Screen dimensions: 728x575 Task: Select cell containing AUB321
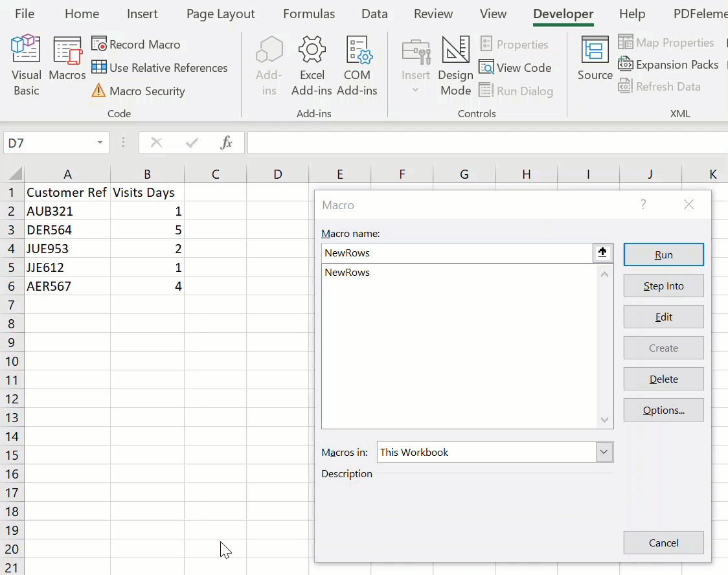(67, 211)
